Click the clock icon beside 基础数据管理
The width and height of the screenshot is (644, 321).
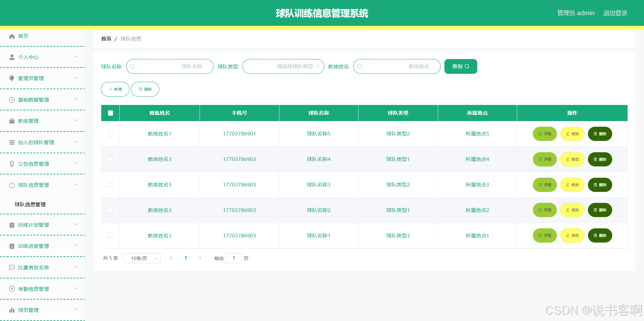pyautogui.click(x=12, y=100)
